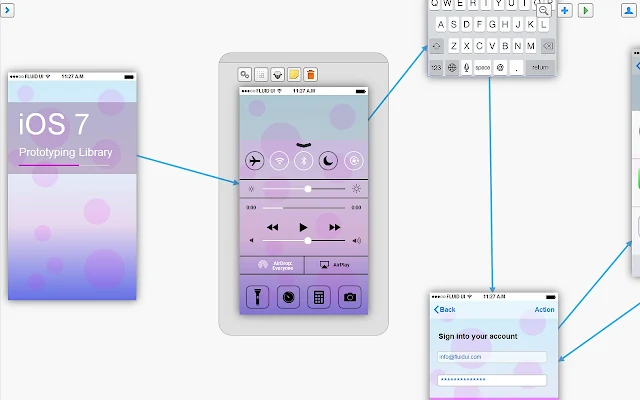Add a yellow sticky note
Viewport: 640px width, 400px height.
click(294, 75)
